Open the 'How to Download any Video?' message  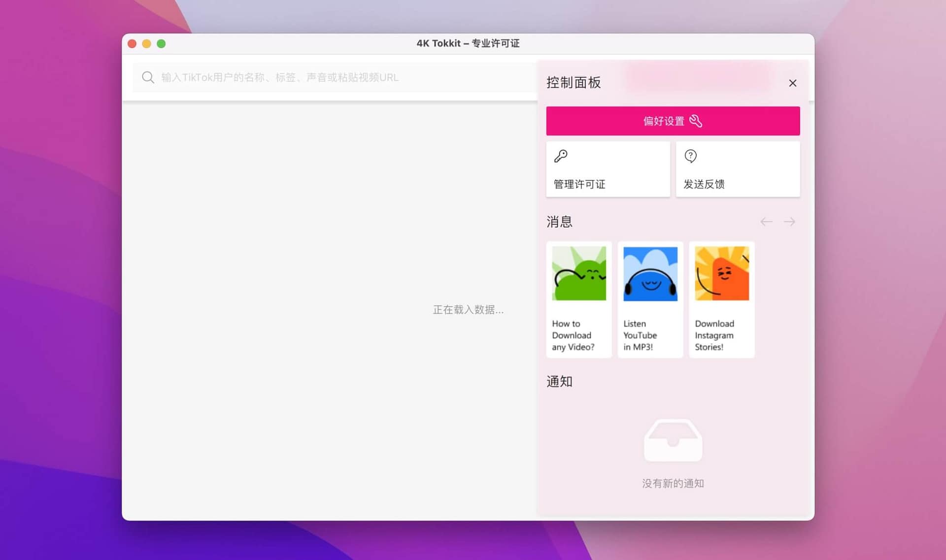tap(578, 298)
